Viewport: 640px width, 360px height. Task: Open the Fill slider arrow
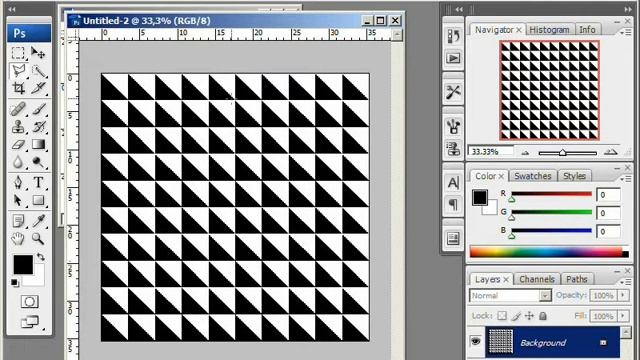(623, 316)
